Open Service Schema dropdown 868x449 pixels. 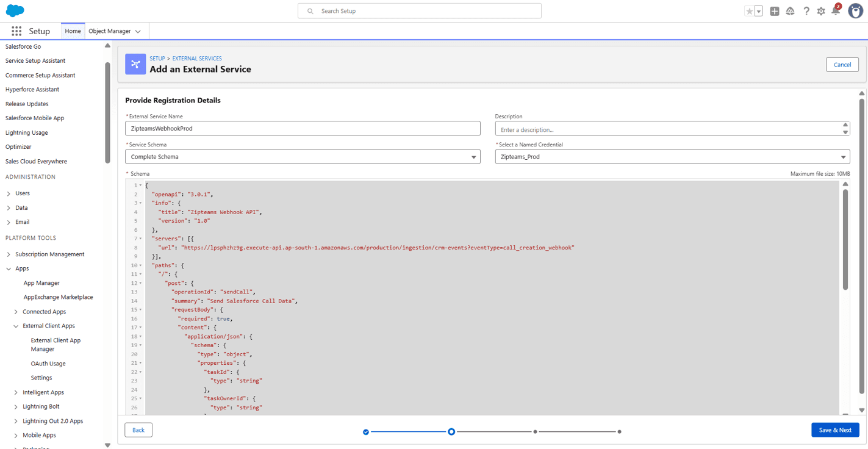[303, 157]
